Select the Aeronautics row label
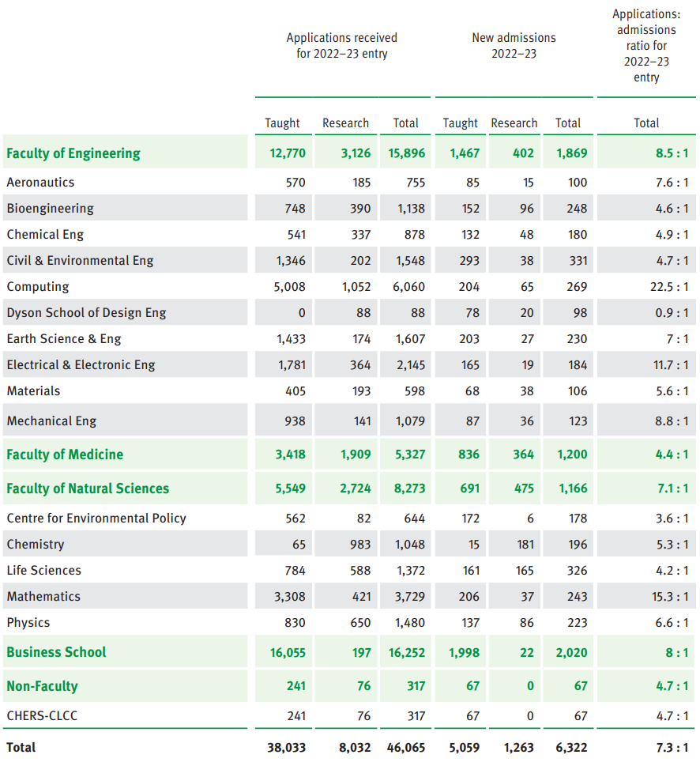This screenshot has height=762, width=700. 40,183
